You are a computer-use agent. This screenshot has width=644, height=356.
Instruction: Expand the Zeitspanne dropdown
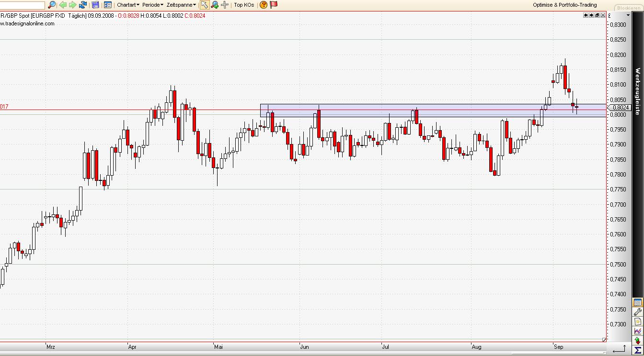[x=181, y=5]
